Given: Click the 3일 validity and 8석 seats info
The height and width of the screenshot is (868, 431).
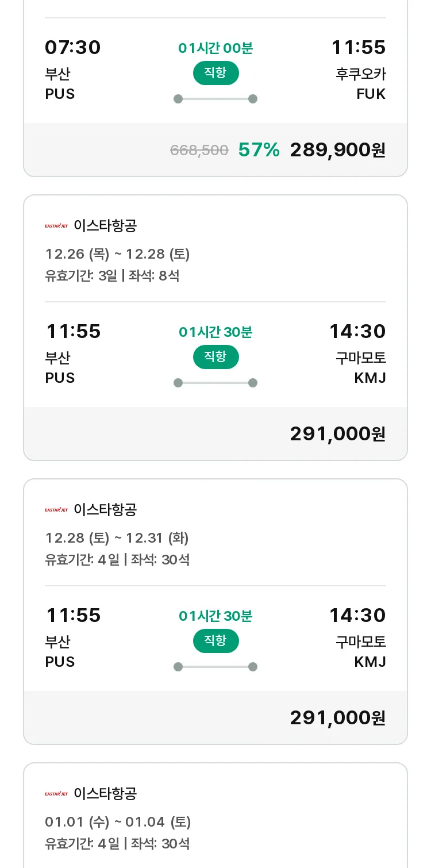Looking at the screenshot, I should (x=112, y=276).
